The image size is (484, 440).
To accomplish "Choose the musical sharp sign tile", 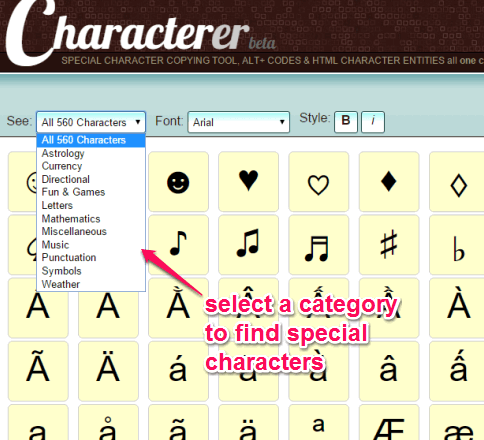I will (389, 245).
